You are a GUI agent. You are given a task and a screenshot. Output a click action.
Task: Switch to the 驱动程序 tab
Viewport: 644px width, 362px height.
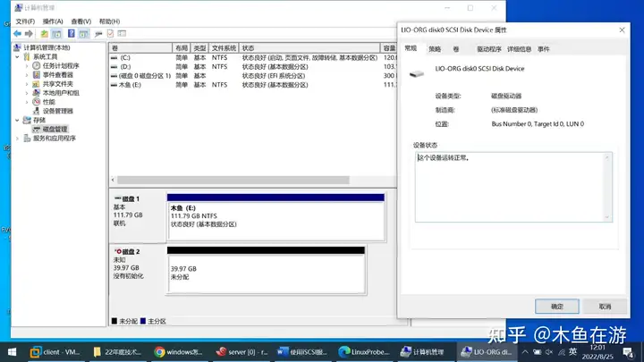488,49
